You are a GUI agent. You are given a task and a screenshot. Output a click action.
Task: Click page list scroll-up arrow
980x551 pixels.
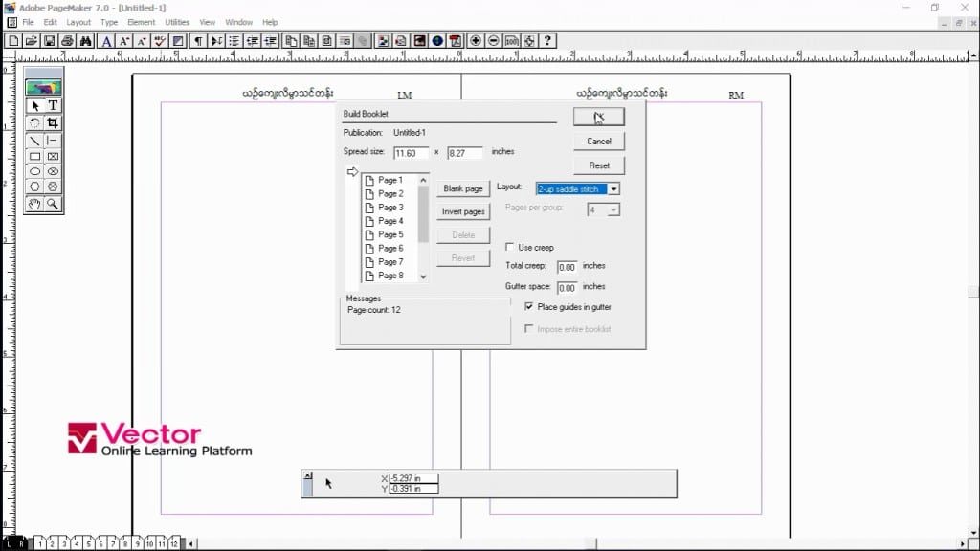[x=423, y=180]
